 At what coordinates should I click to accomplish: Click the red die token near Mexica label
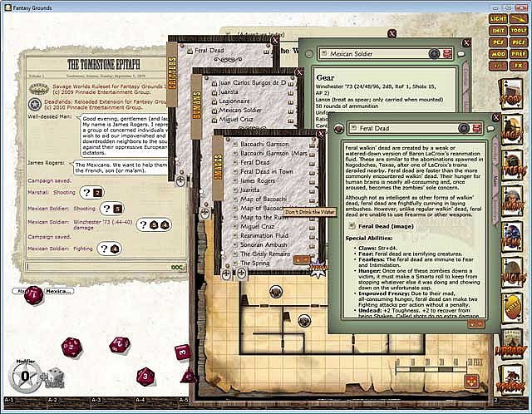click(x=33, y=295)
